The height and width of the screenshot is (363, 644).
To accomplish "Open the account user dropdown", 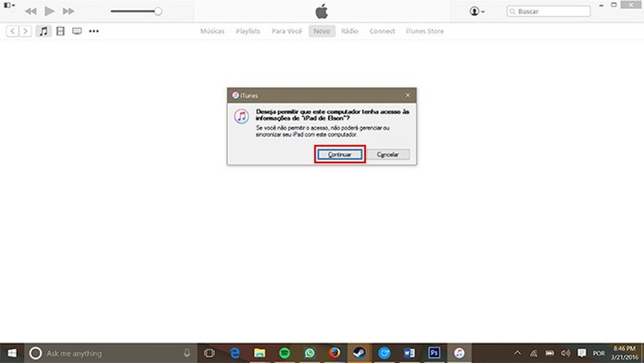I will pos(477,11).
